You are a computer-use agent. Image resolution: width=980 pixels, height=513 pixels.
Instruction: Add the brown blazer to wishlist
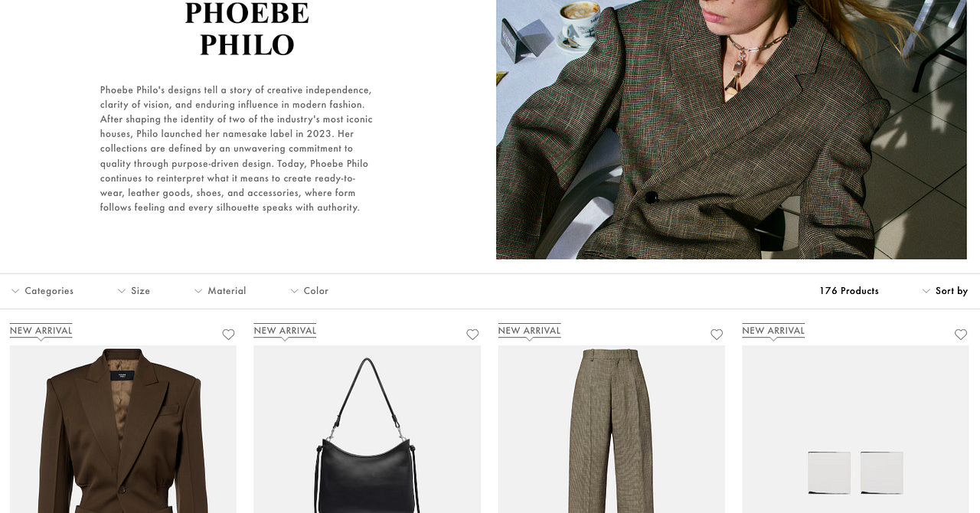point(228,335)
